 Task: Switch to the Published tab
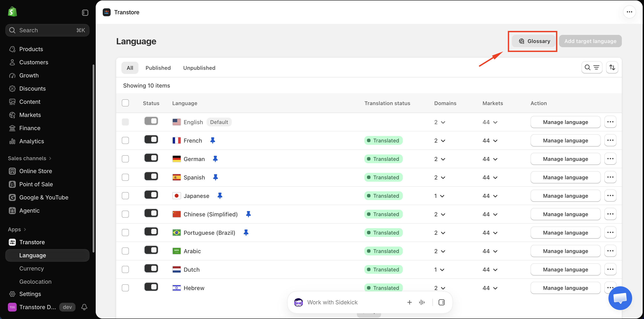click(x=158, y=68)
